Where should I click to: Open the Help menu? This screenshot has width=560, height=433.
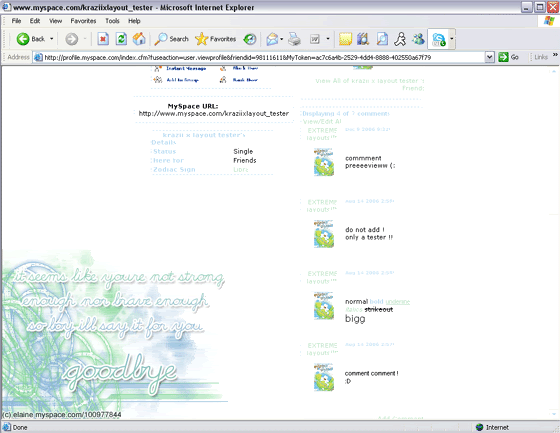coord(134,21)
